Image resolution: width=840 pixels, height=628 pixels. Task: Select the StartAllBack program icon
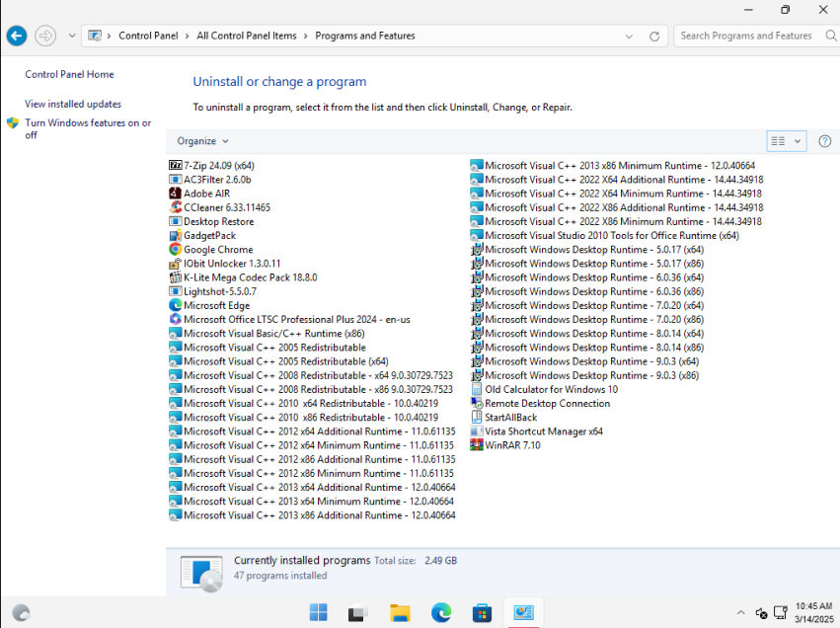[x=476, y=417]
